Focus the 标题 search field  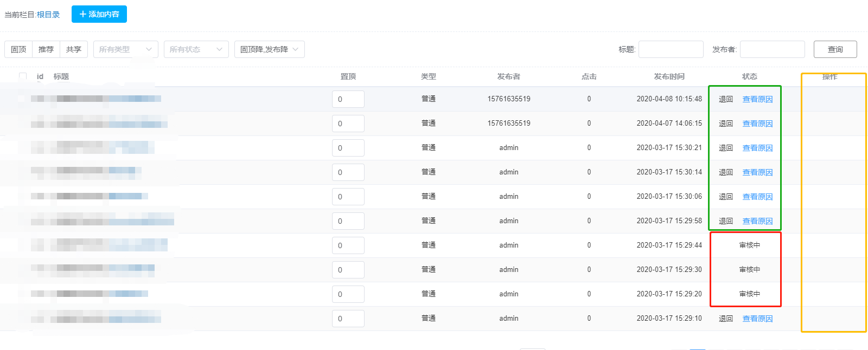(x=671, y=49)
